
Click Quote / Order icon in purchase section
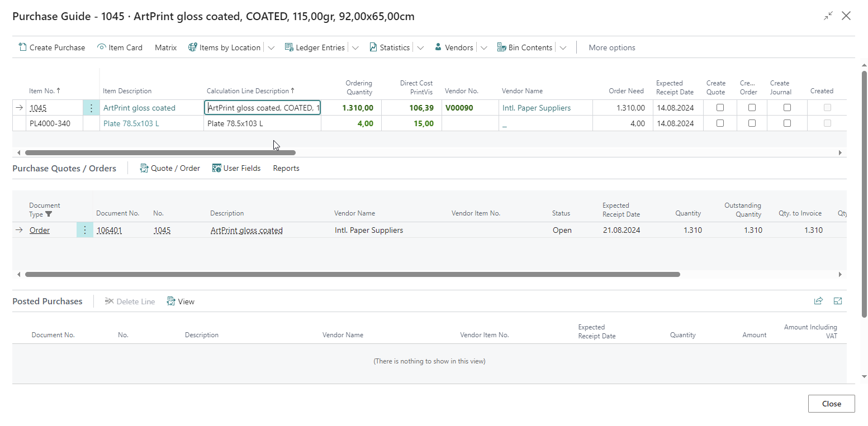click(144, 168)
